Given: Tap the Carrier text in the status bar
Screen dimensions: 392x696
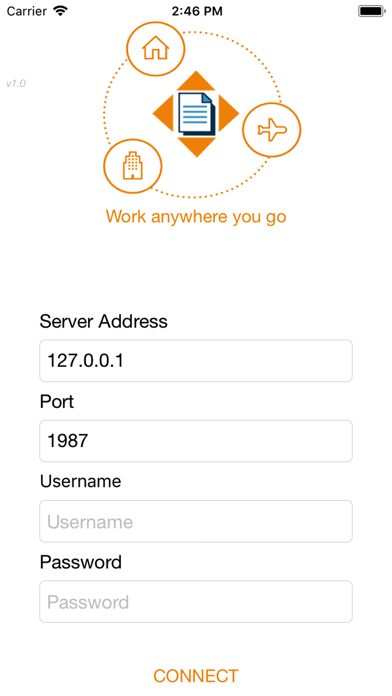Looking at the screenshot, I should point(27,11).
